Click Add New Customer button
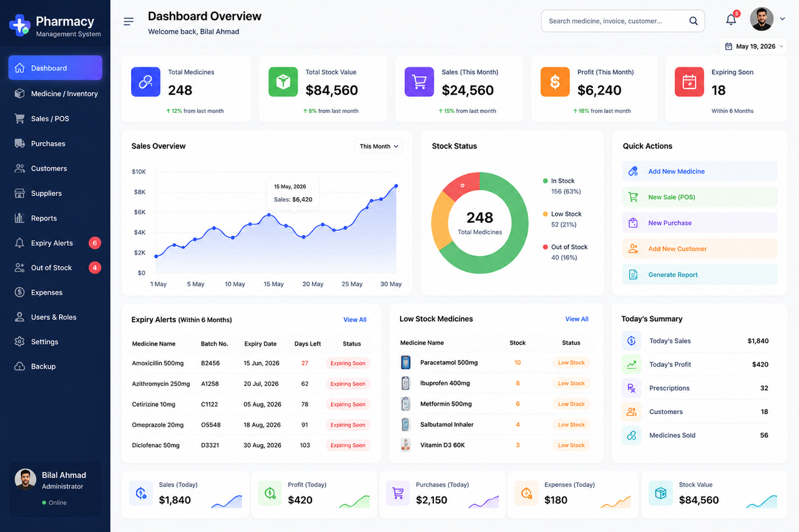799x532 pixels. 700,249
